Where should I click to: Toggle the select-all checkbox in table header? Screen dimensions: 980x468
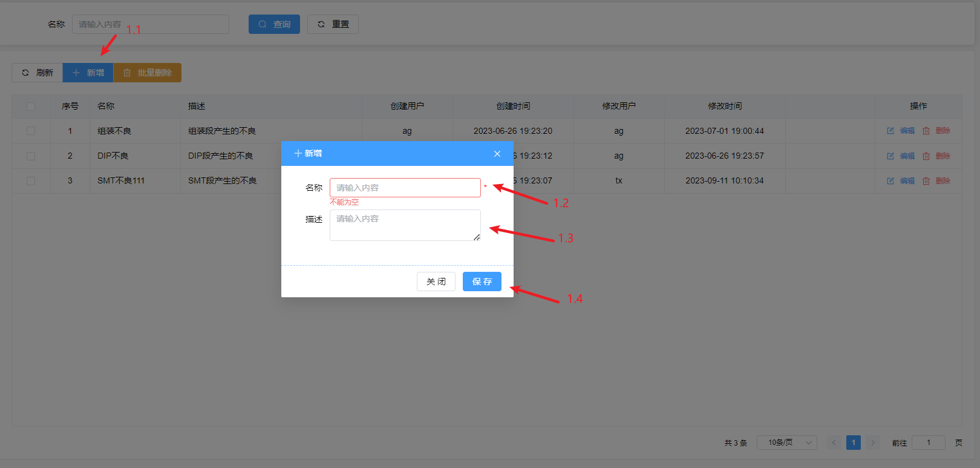coord(31,107)
